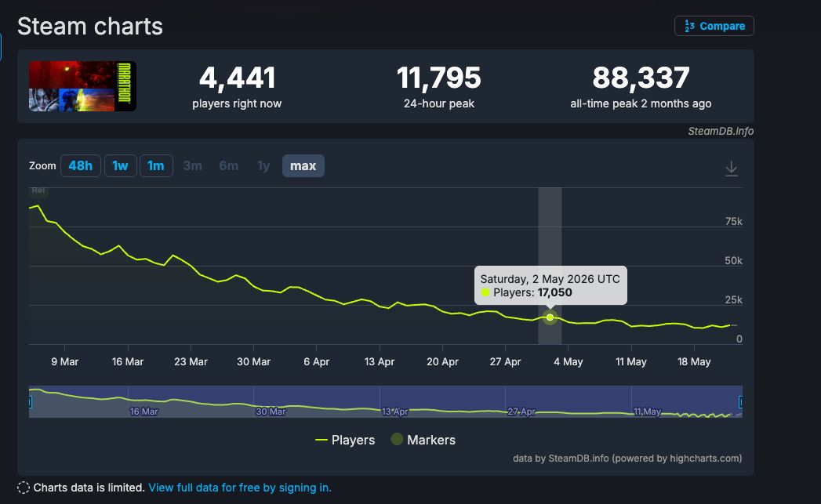Select the max zoom range
Screen dimensions: 821x504
pyautogui.click(x=303, y=166)
